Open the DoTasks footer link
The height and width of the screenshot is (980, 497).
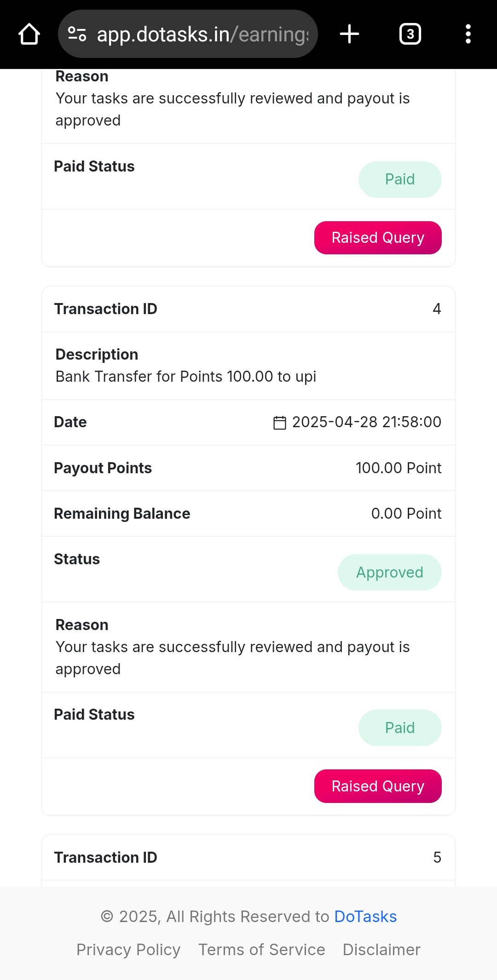click(365, 917)
